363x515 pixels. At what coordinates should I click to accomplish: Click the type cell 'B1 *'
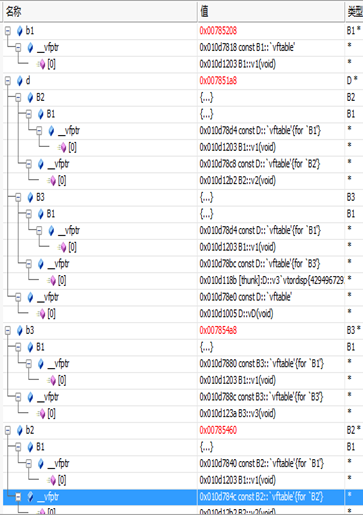(354, 31)
